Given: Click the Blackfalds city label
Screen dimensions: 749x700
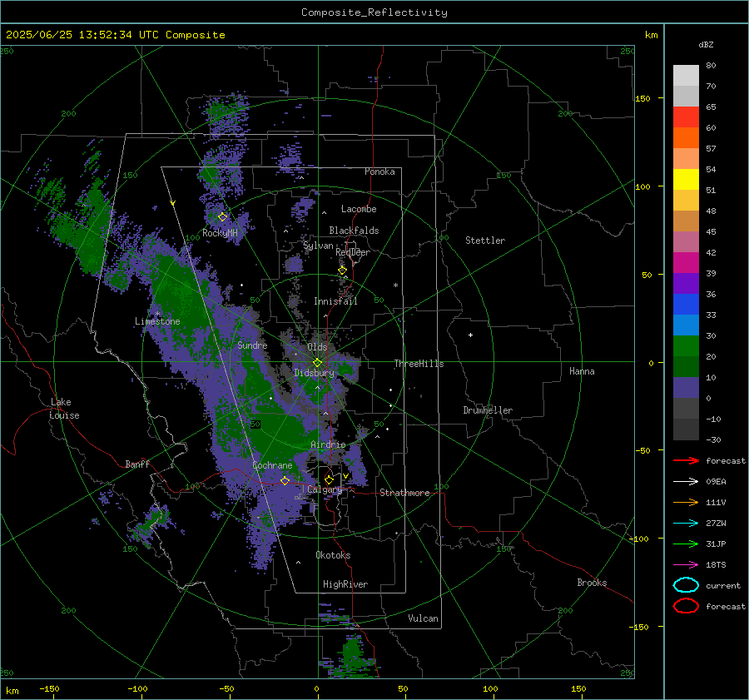Looking at the screenshot, I should pos(354,231).
